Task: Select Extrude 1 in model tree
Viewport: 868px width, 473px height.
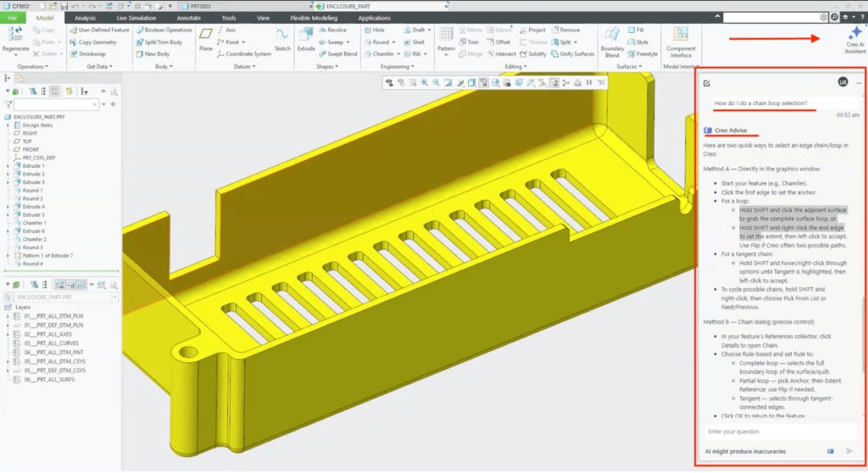Action: [x=33, y=165]
